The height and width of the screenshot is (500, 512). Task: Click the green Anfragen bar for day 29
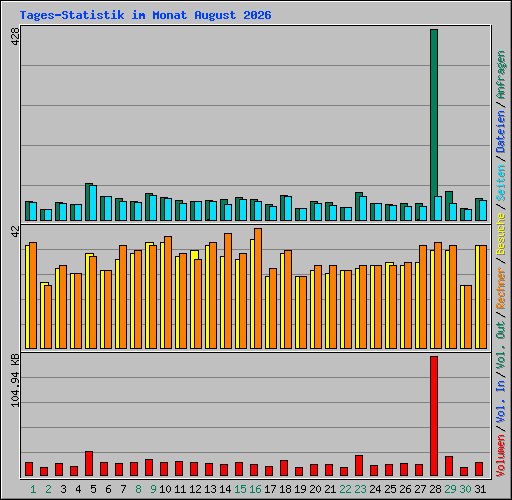(x=447, y=206)
